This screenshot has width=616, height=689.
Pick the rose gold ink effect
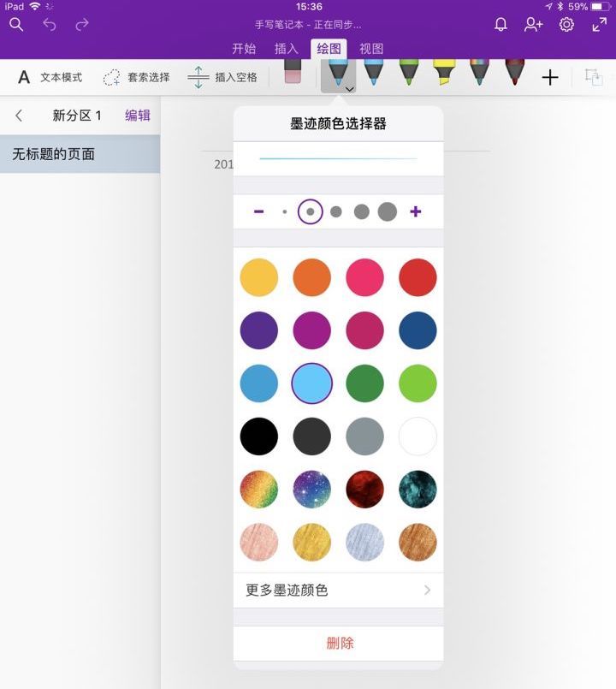point(258,543)
